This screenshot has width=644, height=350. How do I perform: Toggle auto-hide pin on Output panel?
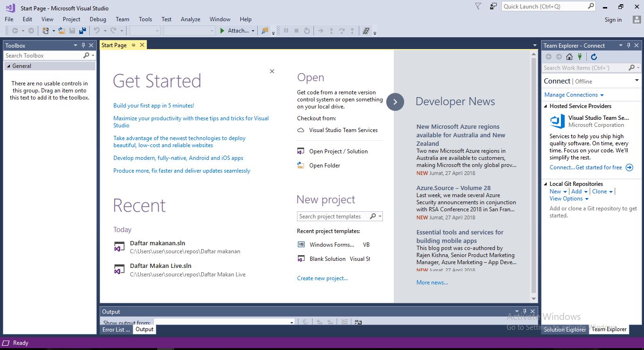(525, 311)
